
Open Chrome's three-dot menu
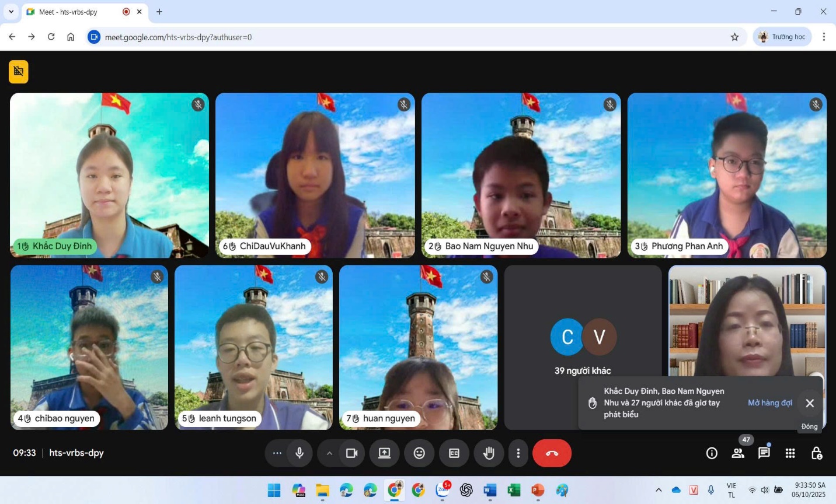click(x=824, y=37)
